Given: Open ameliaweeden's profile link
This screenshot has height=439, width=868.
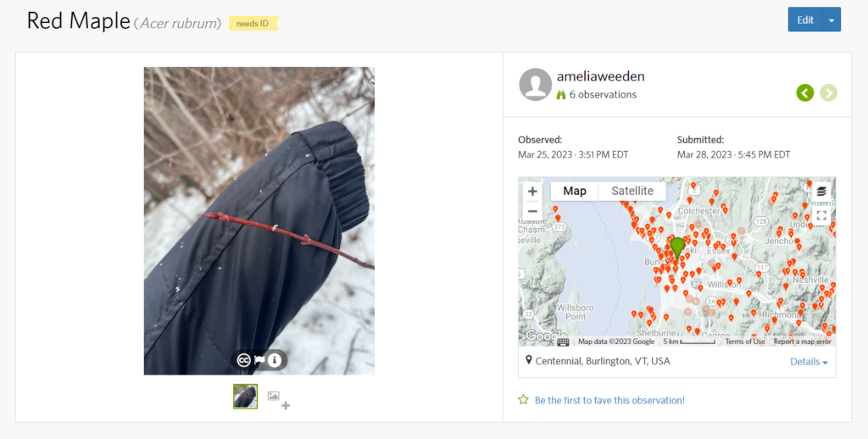Looking at the screenshot, I should tap(601, 76).
